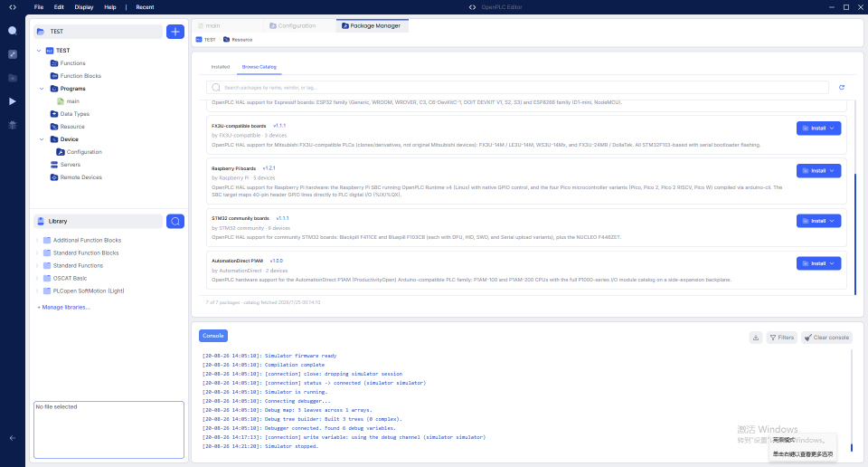This screenshot has height=467, width=868.
Task: Install the STM32 community boards package
Action: (819, 221)
